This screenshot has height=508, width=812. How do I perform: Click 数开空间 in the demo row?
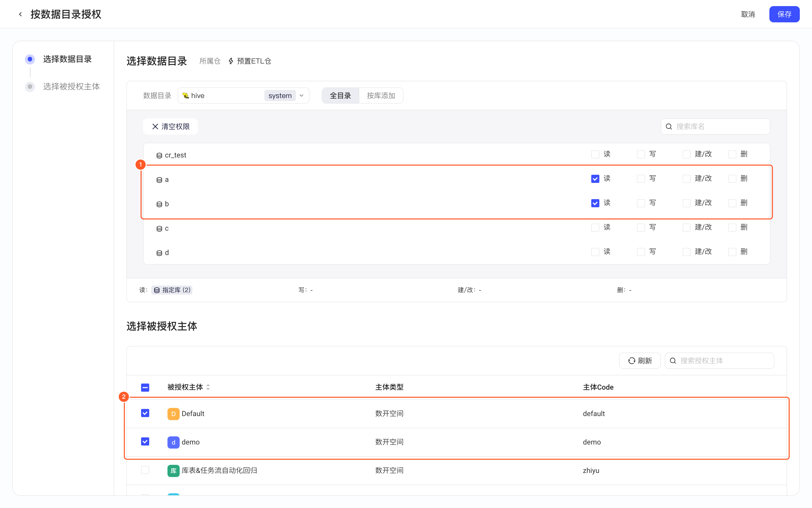[389, 442]
